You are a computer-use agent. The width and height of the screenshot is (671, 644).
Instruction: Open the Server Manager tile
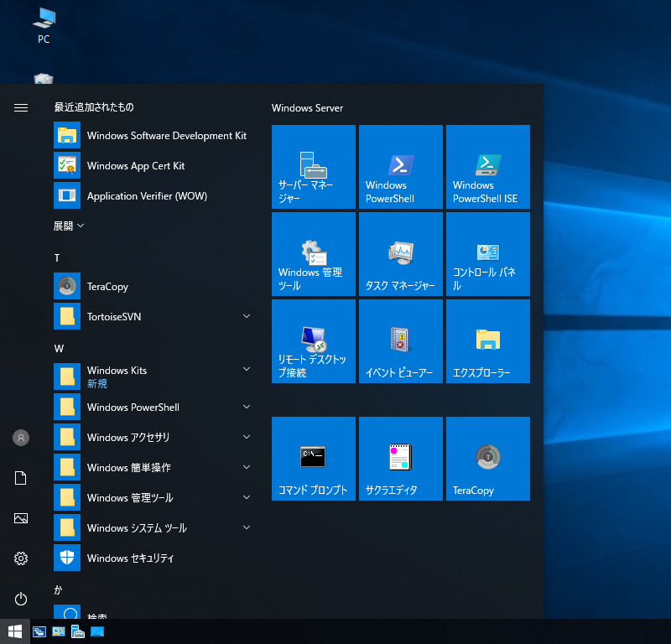coord(313,167)
